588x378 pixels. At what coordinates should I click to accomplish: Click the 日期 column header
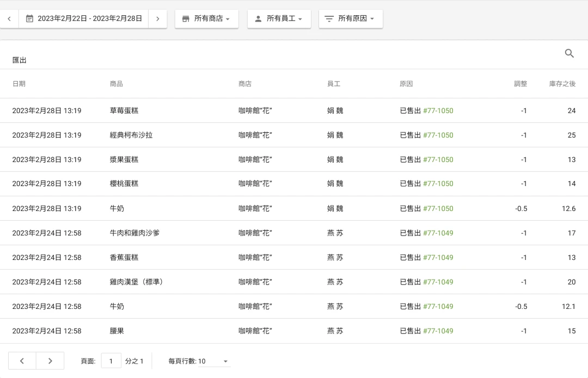click(19, 84)
